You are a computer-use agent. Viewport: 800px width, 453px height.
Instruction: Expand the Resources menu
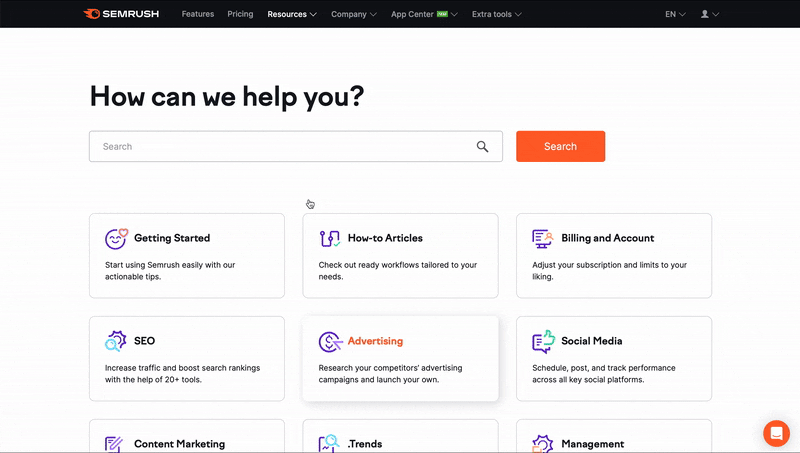[292, 14]
